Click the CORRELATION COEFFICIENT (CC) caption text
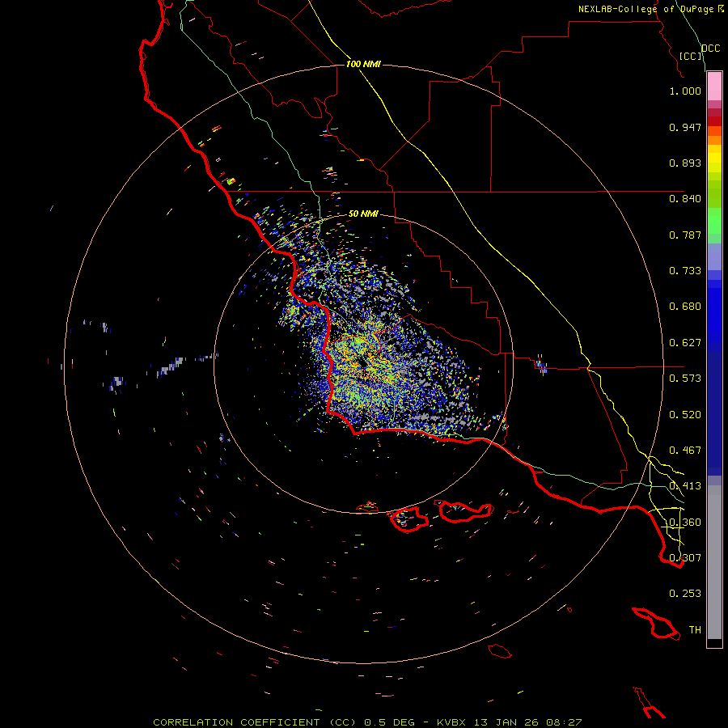The height and width of the screenshot is (728, 728). click(x=255, y=722)
